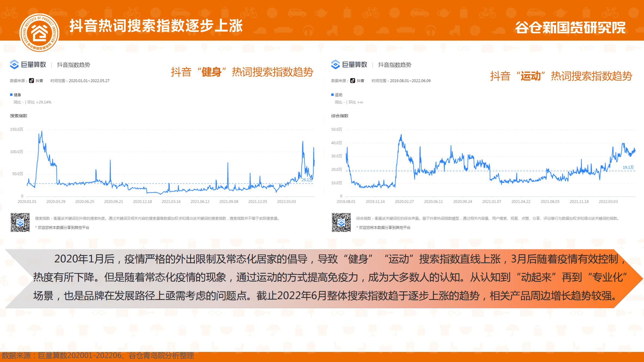
Task: Click the 2021.03.16 date on left axis
Action: click(x=171, y=202)
